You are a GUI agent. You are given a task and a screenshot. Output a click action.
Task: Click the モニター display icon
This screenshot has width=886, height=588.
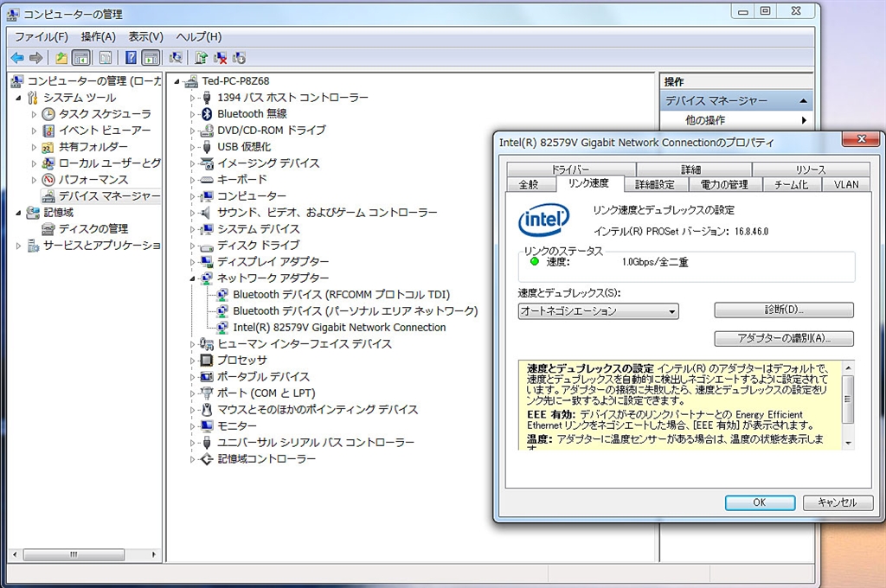[x=207, y=425]
